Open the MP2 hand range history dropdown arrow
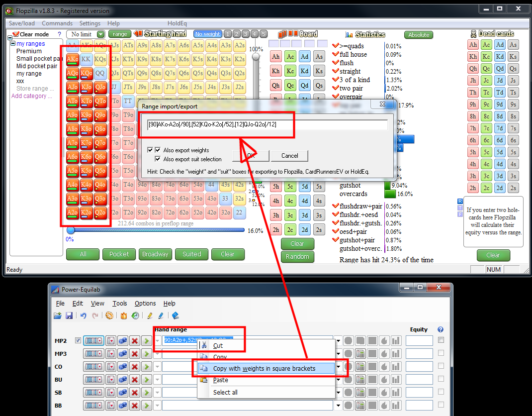The height and width of the screenshot is (416, 532). (338, 340)
